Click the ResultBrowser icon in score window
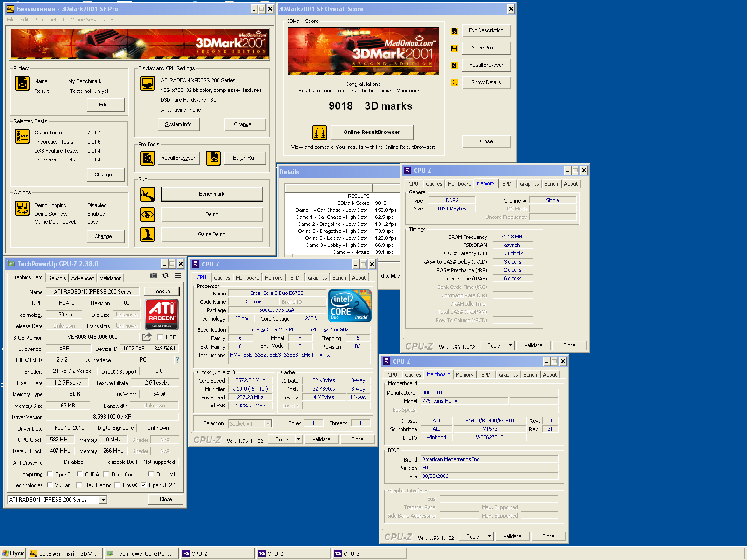The height and width of the screenshot is (560, 747). (454, 65)
